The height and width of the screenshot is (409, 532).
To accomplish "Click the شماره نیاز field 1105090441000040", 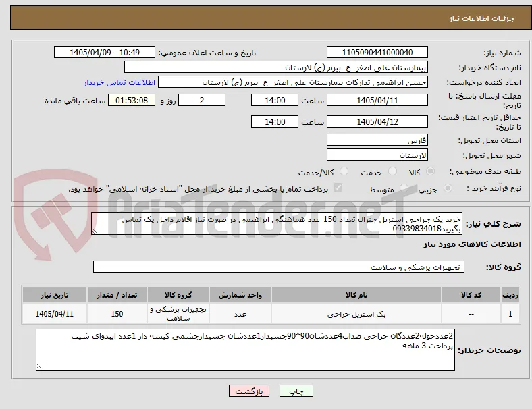I will [x=377, y=53].
